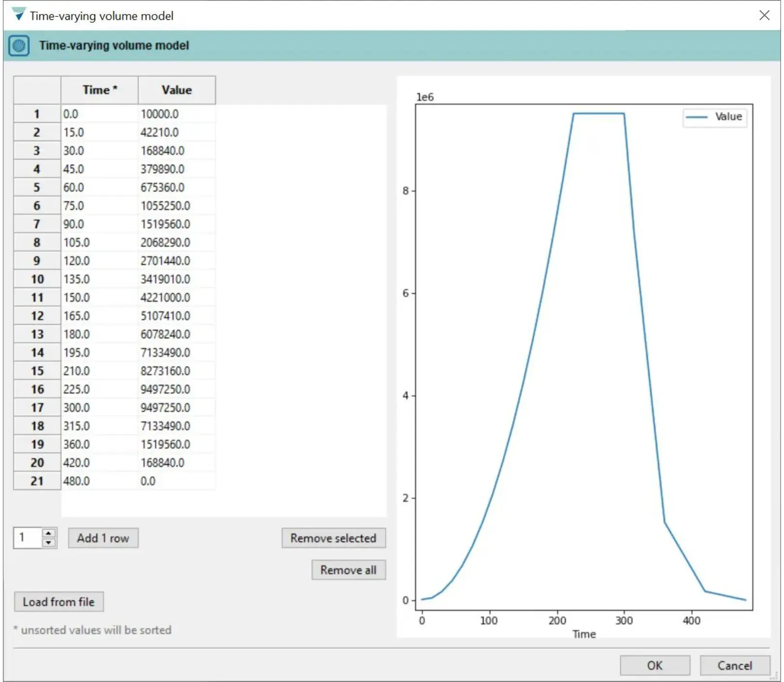Select time cell 180.0
Image resolution: width=784 pixels, height=682 pixels.
100,334
